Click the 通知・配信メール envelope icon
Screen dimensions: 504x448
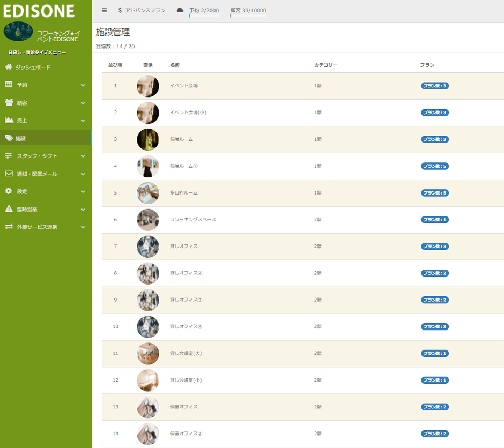pyautogui.click(x=9, y=174)
